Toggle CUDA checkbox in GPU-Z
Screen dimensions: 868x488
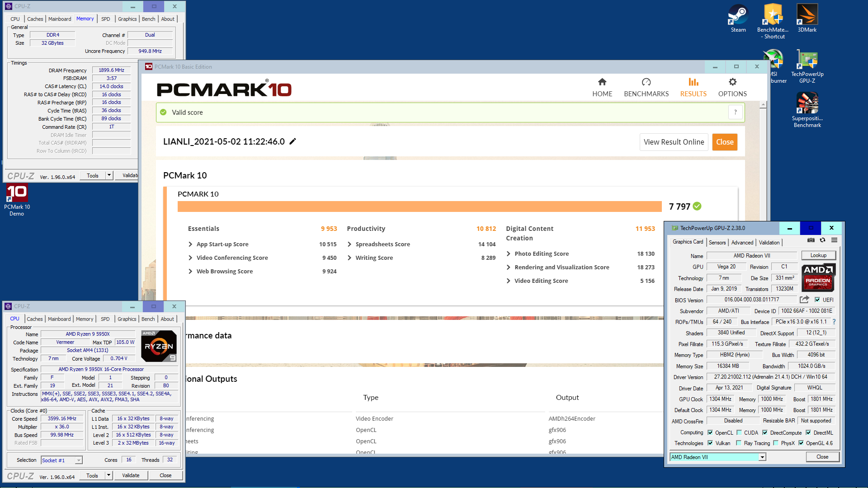pos(739,432)
